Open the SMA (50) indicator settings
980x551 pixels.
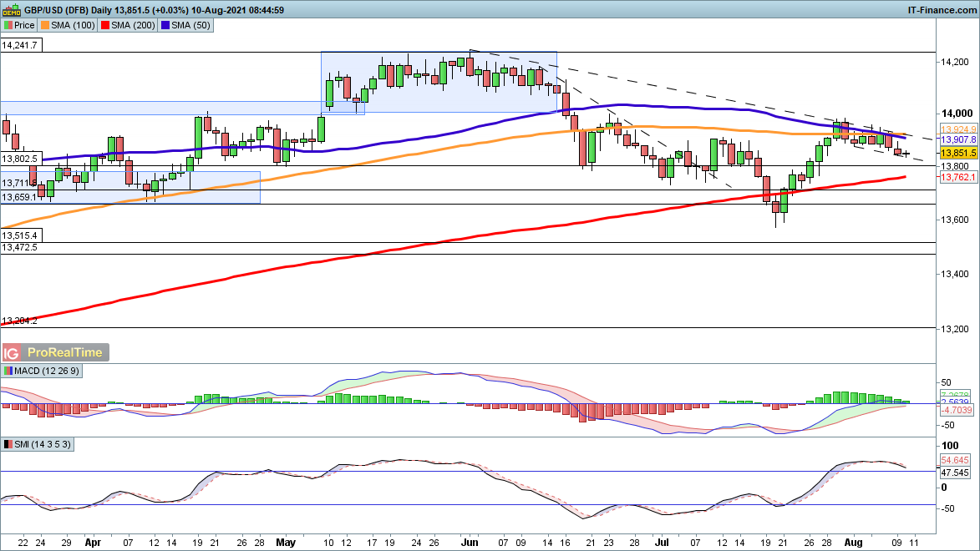click(185, 26)
